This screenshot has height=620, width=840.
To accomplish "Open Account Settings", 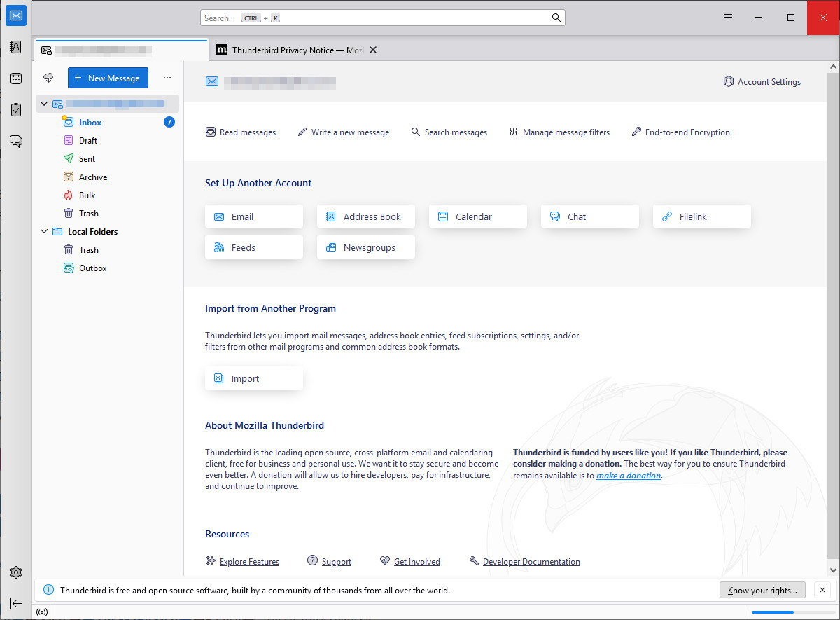I will [762, 81].
